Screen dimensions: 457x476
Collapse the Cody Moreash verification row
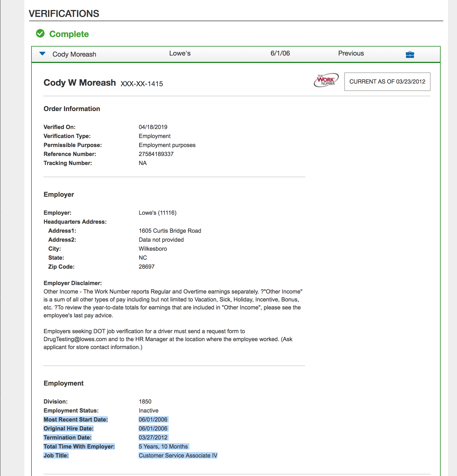pyautogui.click(x=42, y=54)
